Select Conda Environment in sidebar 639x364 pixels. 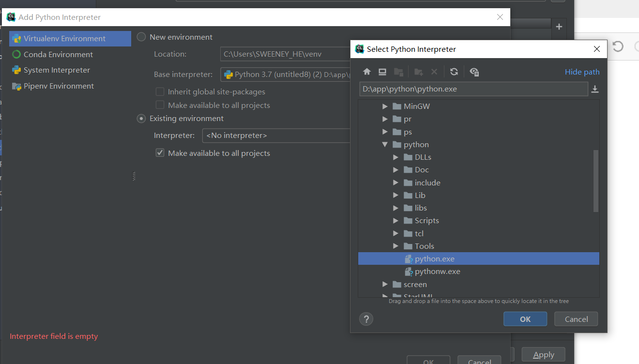(70, 54)
